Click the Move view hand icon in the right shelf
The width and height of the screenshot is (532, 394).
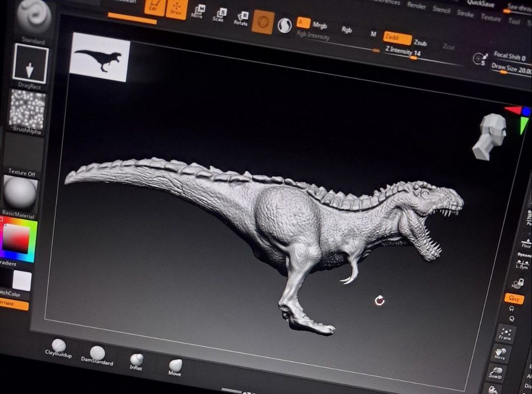(500, 353)
